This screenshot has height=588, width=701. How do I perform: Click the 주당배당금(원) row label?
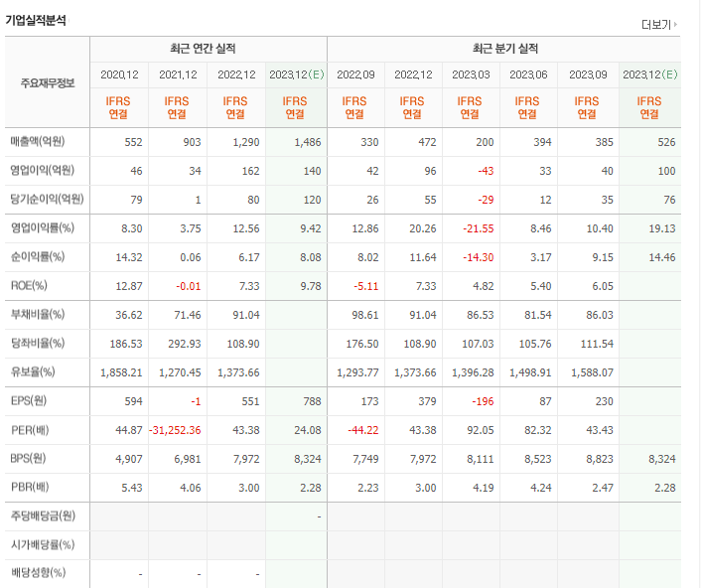(43, 516)
